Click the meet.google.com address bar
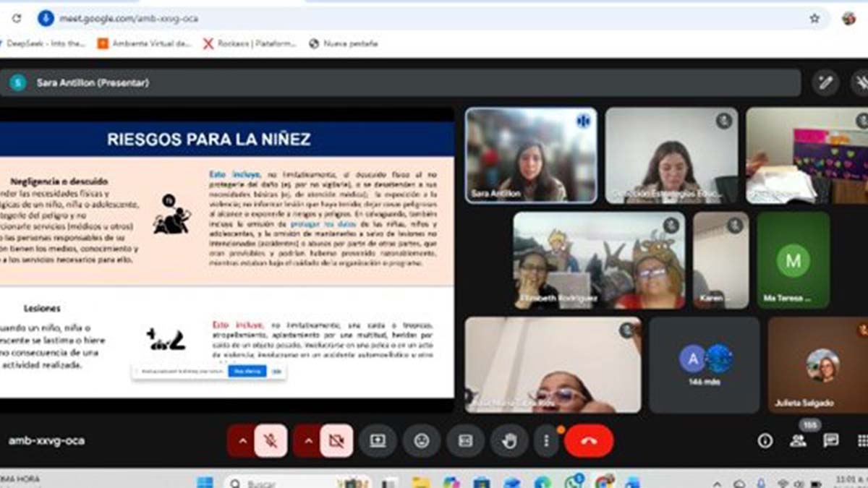 (362, 18)
